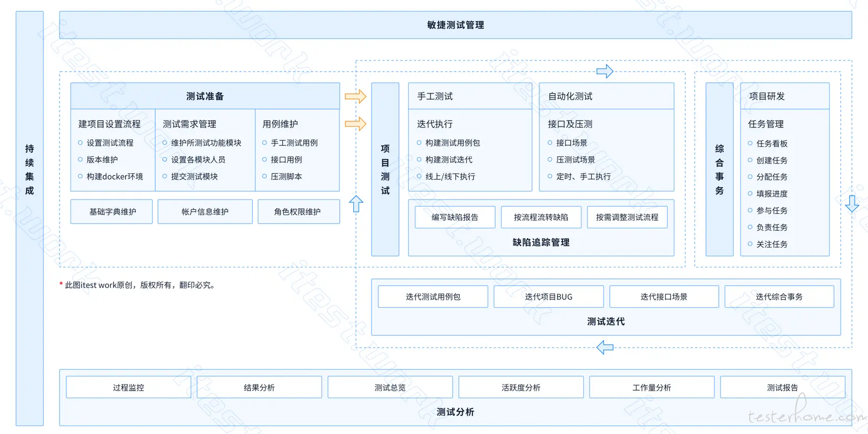
Task: Select the 持续集成 vertical bar
Action: pyautogui.click(x=30, y=218)
